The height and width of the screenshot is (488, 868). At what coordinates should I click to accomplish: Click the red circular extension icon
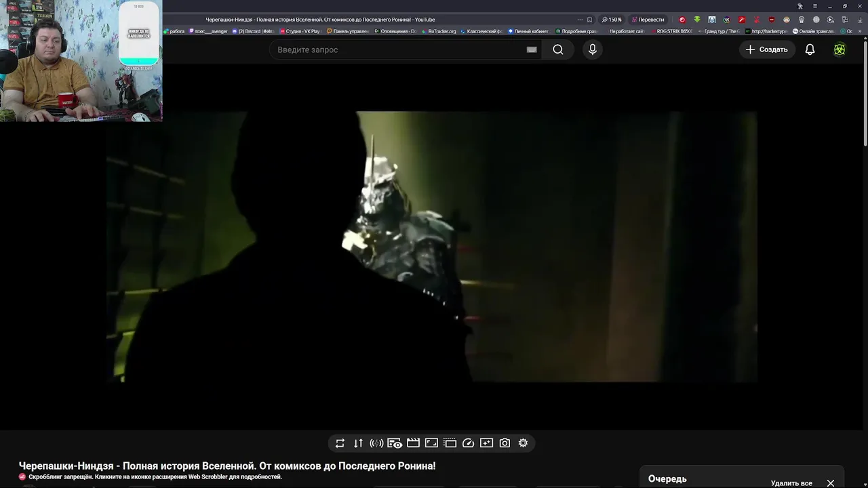pos(682,20)
